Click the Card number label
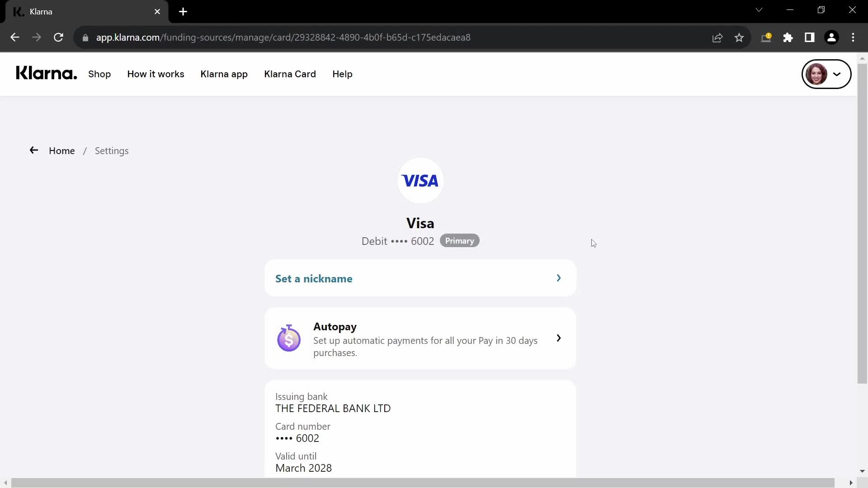 (x=302, y=427)
